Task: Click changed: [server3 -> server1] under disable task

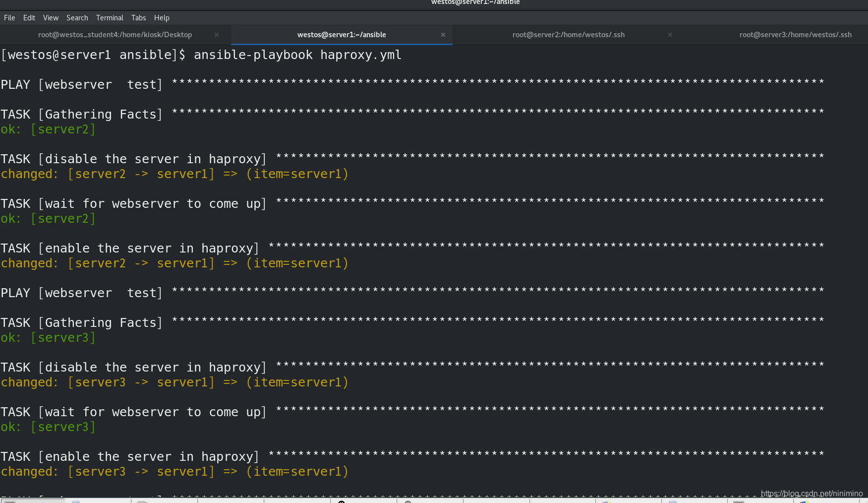Action: (x=174, y=382)
